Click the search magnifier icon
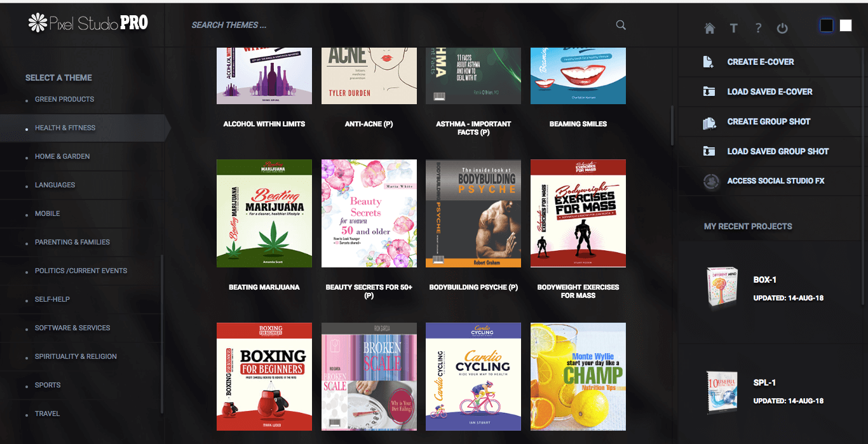Viewport: 868px width, 444px height. [x=621, y=25]
